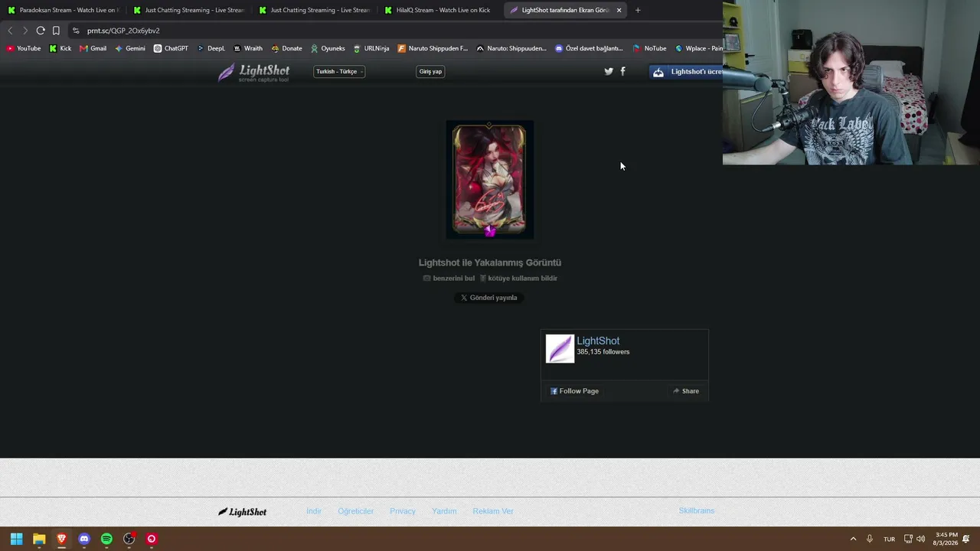Open the Yardım footer link

[444, 511]
